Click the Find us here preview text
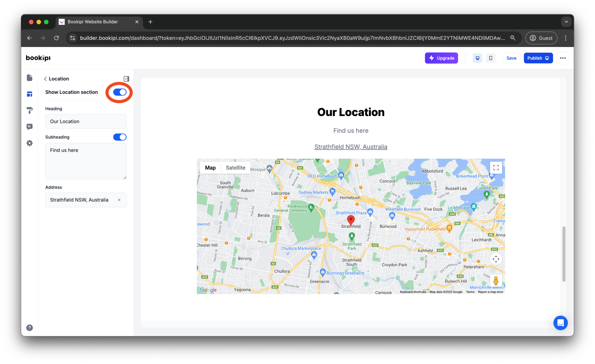This screenshot has height=364, width=595. pyautogui.click(x=351, y=130)
